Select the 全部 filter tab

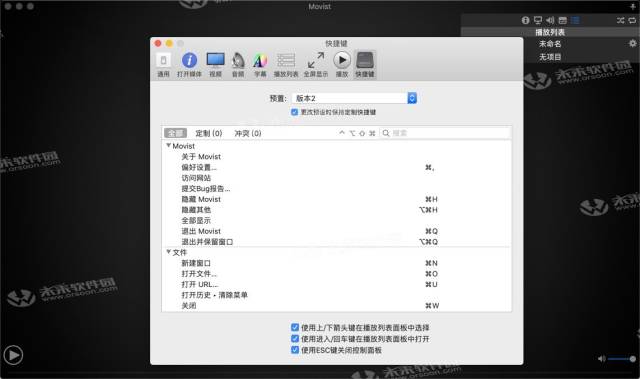point(175,133)
